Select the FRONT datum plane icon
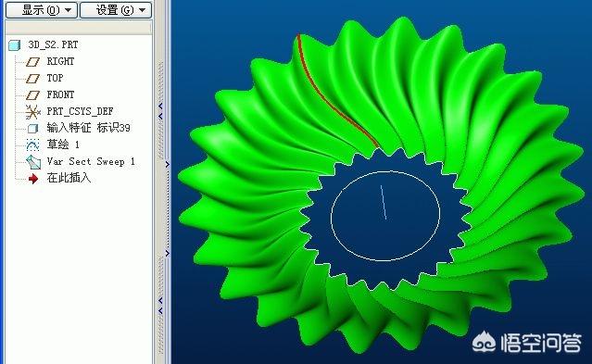Viewport: 592px width, 364px height. coord(32,94)
